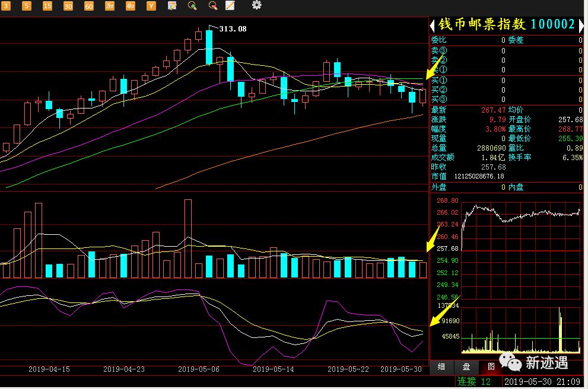The image size is (588, 389).
Task: Click date label 2019-04-23
Action: coord(124,369)
